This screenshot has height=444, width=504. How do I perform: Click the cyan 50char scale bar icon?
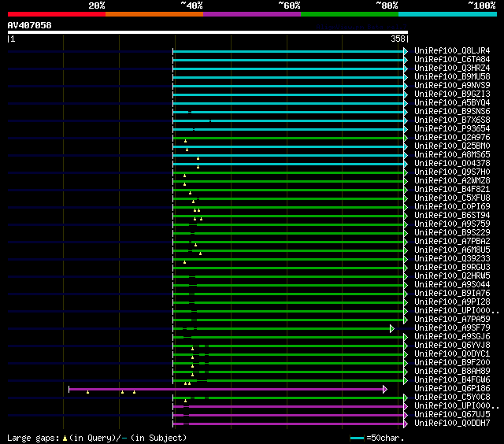tap(358, 438)
